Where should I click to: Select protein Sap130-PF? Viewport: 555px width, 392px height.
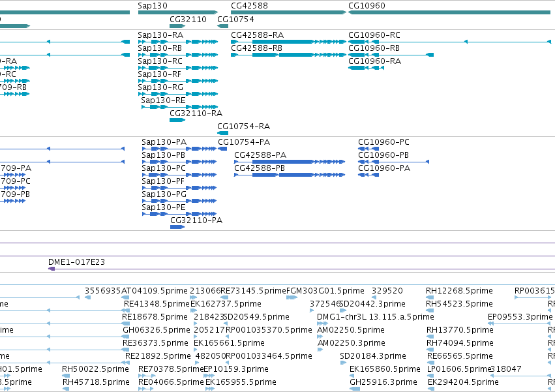click(179, 188)
